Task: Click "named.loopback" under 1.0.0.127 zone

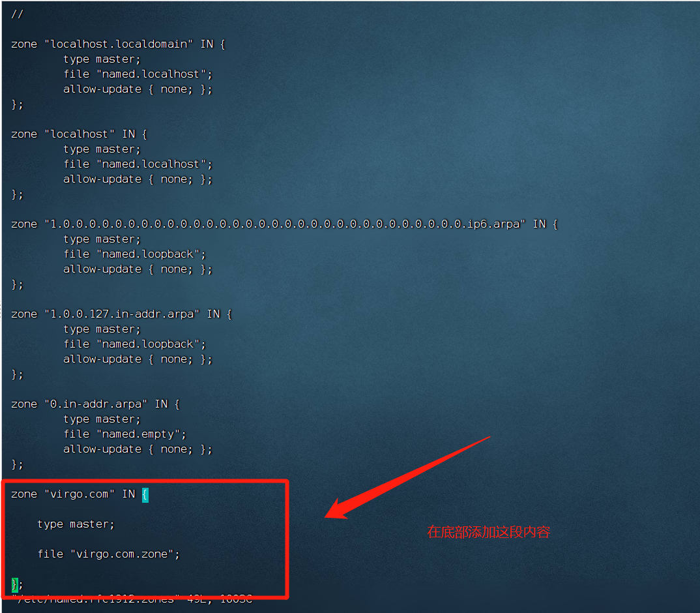Action: point(148,344)
